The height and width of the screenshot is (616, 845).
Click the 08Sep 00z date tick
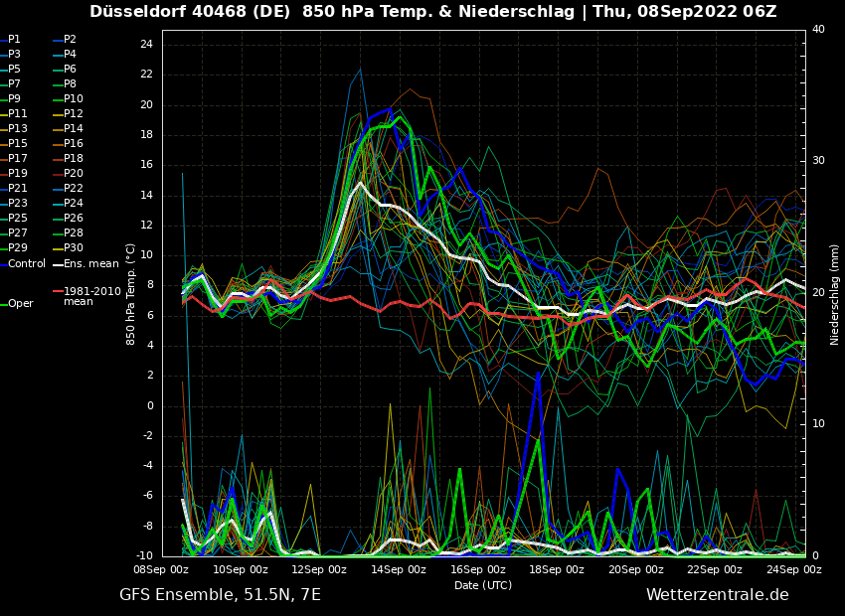pyautogui.click(x=162, y=569)
